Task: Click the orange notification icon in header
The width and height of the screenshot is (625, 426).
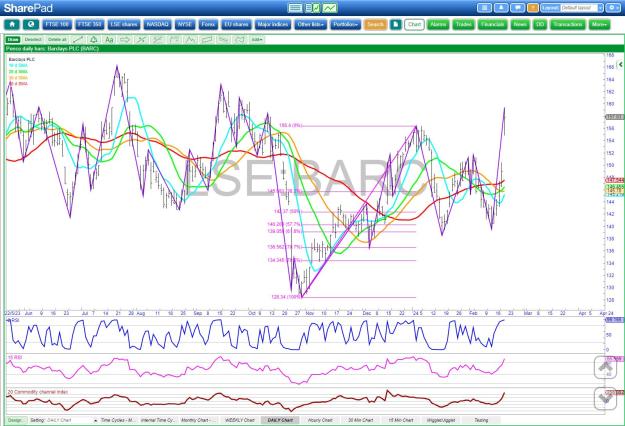Action: pyautogui.click(x=533, y=8)
